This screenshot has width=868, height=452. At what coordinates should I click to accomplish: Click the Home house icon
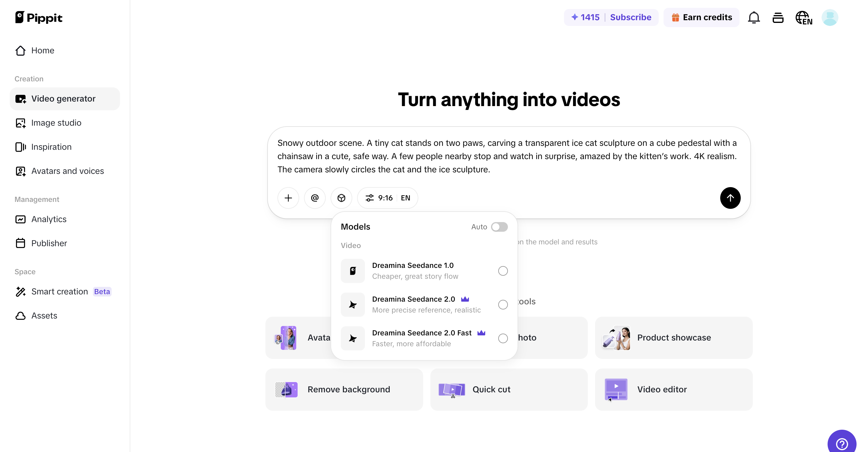pos(21,51)
